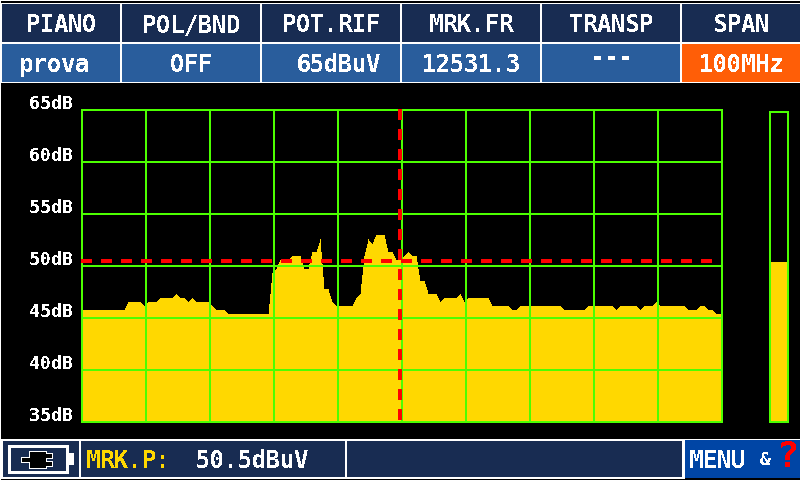
Task: Select the SPAN header cell
Action: point(741,23)
